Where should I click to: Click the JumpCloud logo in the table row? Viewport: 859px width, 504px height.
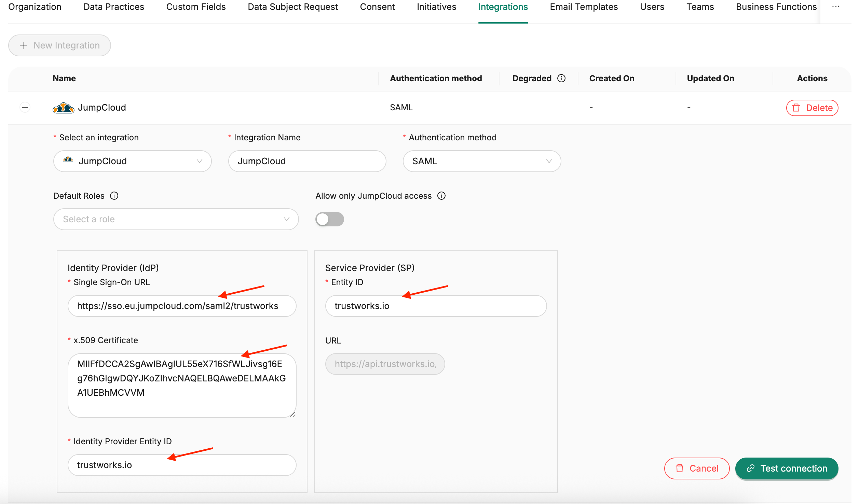click(x=63, y=108)
